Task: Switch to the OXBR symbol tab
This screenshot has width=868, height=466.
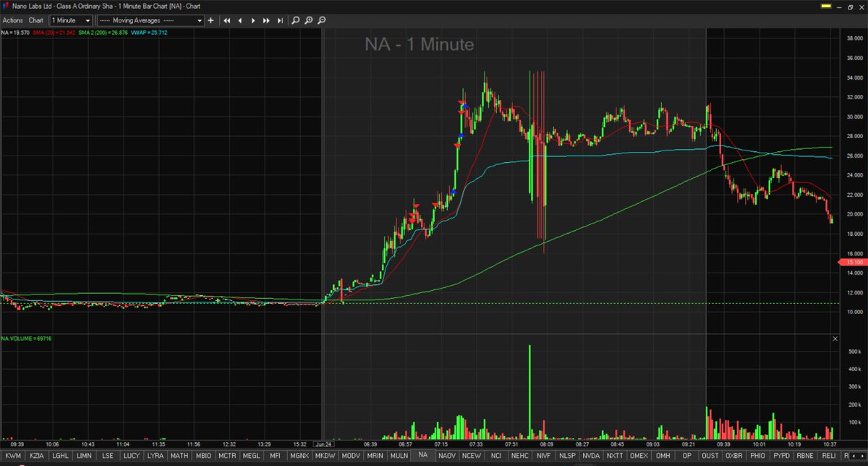Action: point(735,456)
